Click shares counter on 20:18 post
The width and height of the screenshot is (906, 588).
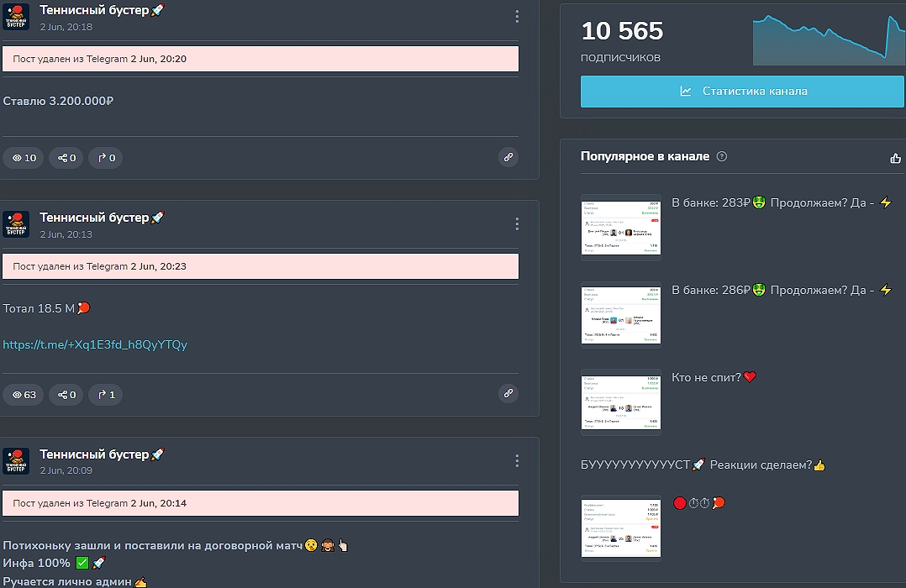(x=66, y=158)
